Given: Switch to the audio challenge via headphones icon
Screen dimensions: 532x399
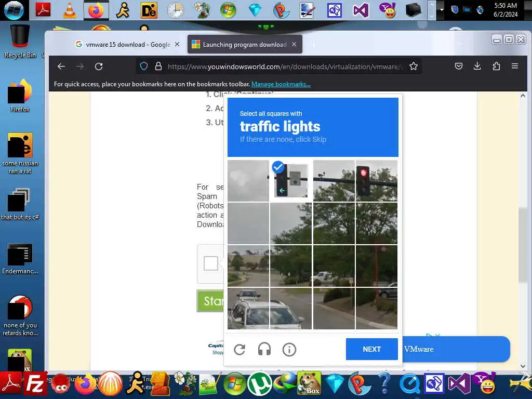Looking at the screenshot, I should (264, 349).
